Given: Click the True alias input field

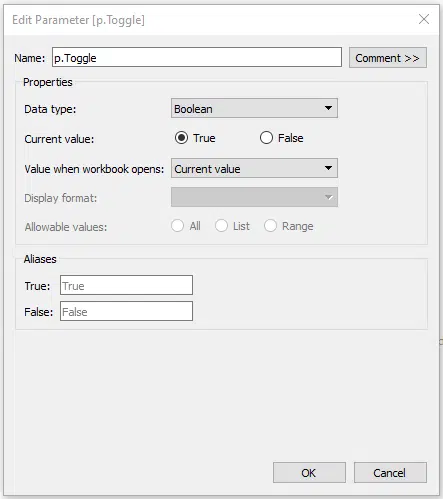Looking at the screenshot, I should [126, 285].
